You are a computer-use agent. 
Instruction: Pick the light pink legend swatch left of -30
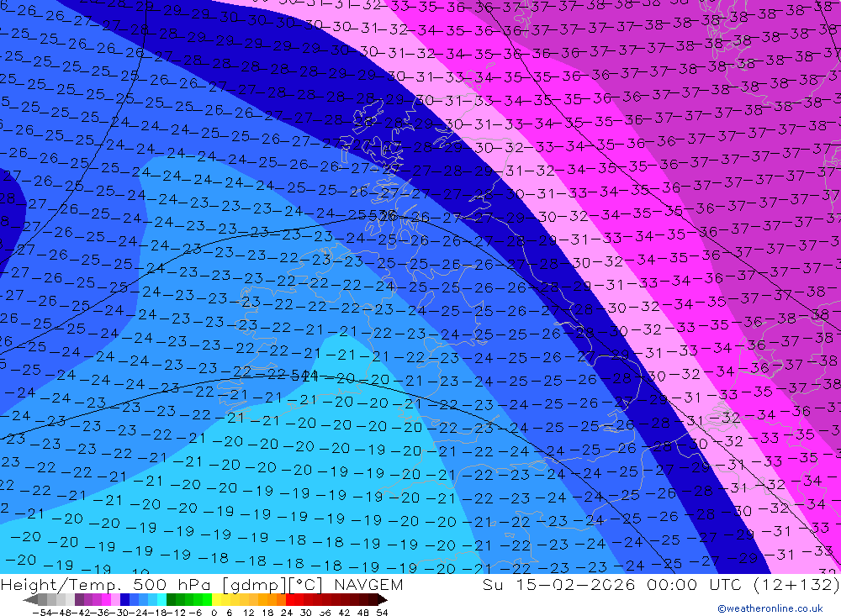115,599
